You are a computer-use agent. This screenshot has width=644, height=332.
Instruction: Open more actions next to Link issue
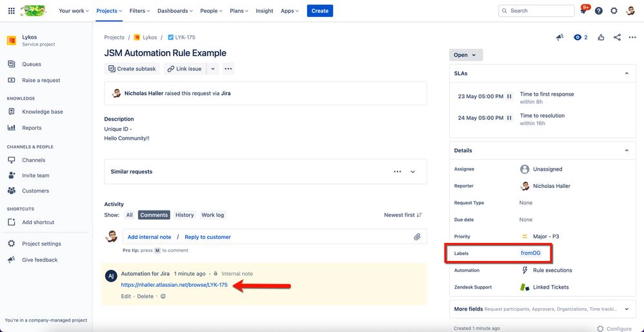pyautogui.click(x=228, y=68)
